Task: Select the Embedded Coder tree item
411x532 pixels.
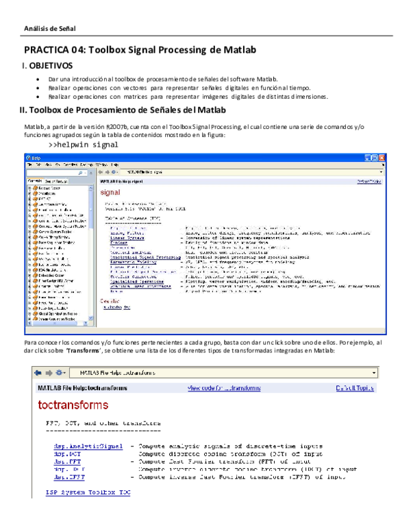Action: tap(51, 276)
